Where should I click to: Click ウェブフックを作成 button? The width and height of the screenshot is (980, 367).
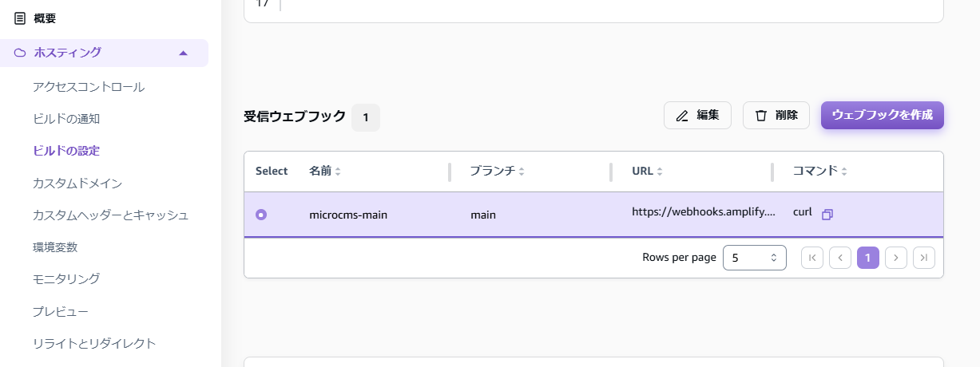pyautogui.click(x=882, y=115)
